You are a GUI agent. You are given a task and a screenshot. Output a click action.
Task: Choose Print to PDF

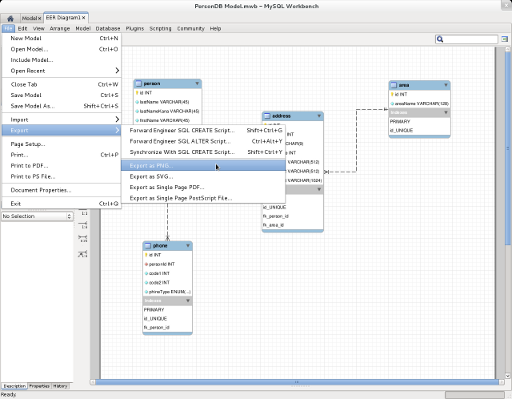tap(62, 166)
